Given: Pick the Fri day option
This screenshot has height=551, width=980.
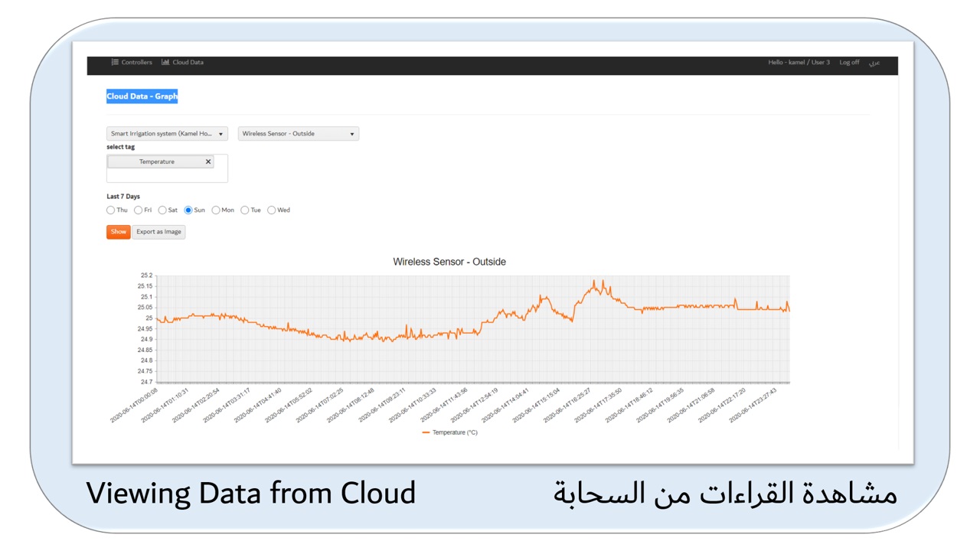Looking at the screenshot, I should pyautogui.click(x=139, y=210).
